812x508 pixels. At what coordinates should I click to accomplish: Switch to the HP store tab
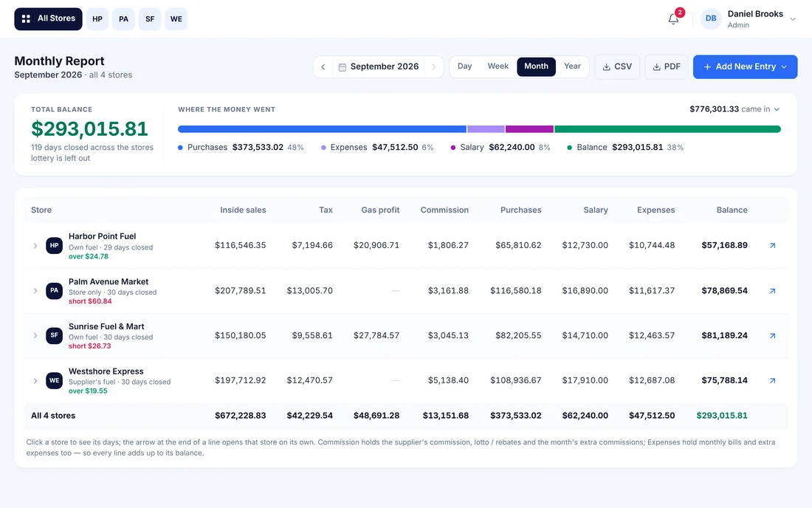(x=97, y=18)
